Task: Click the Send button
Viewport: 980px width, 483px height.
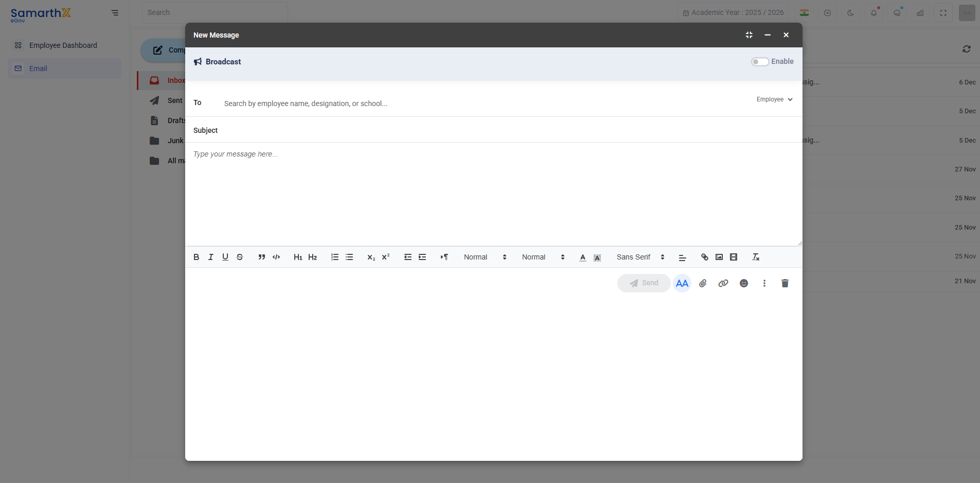Action: tap(644, 283)
